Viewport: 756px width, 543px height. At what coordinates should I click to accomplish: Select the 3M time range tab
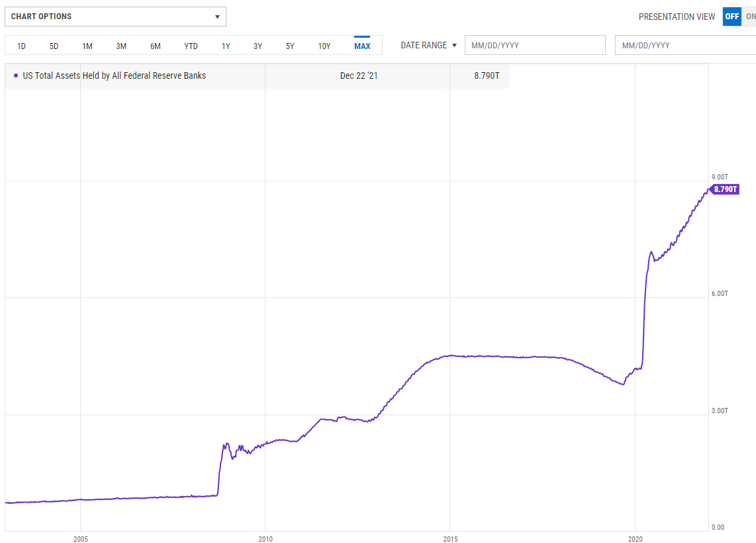pyautogui.click(x=121, y=46)
